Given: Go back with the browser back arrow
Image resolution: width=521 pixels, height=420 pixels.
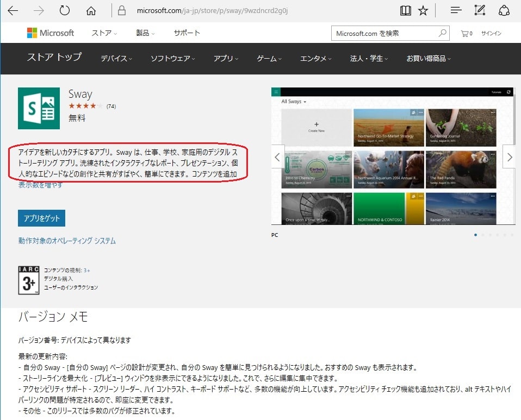Looking at the screenshot, I should [x=13, y=11].
